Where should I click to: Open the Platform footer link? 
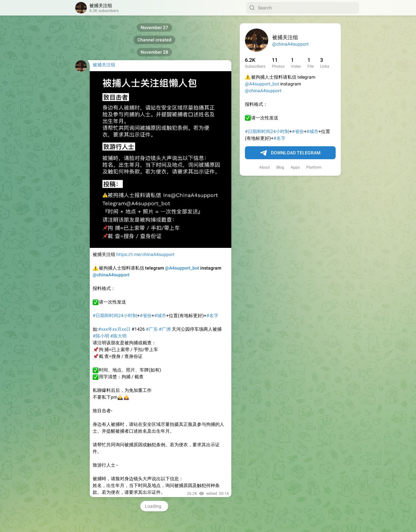[x=314, y=167]
